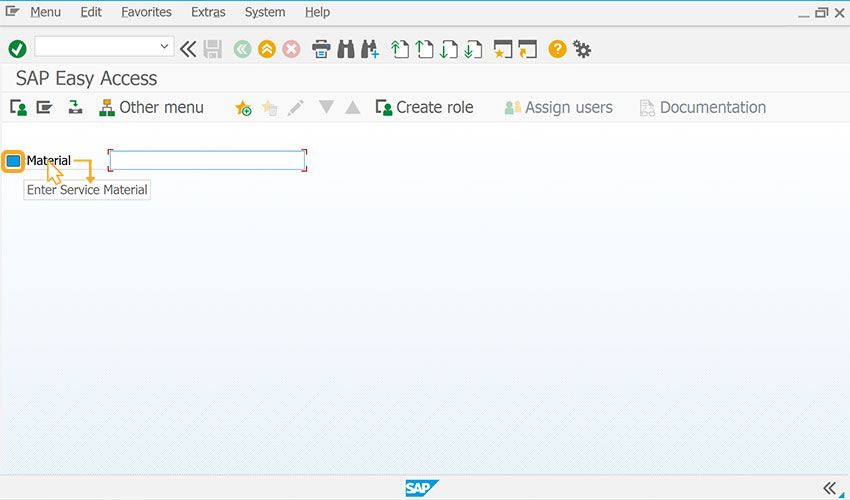The width and height of the screenshot is (850, 500).
Task: Go to First Page icon
Action: (x=400, y=49)
